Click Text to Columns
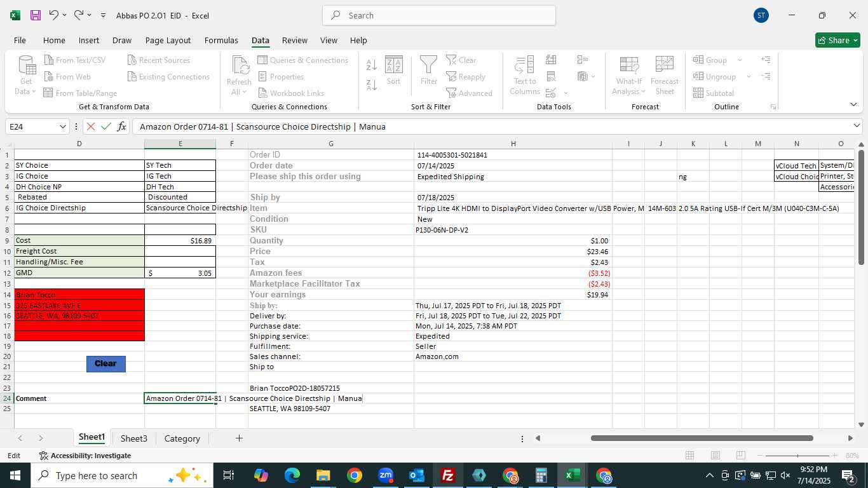 click(525, 76)
